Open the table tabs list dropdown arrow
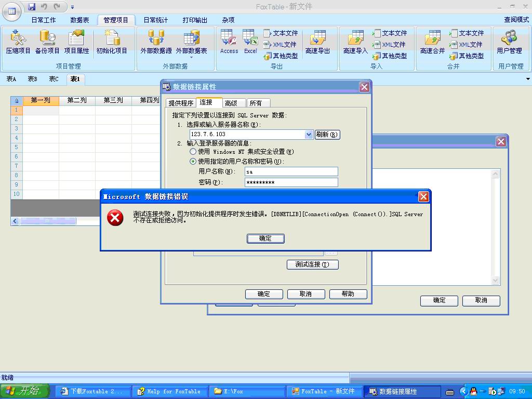 point(528,79)
